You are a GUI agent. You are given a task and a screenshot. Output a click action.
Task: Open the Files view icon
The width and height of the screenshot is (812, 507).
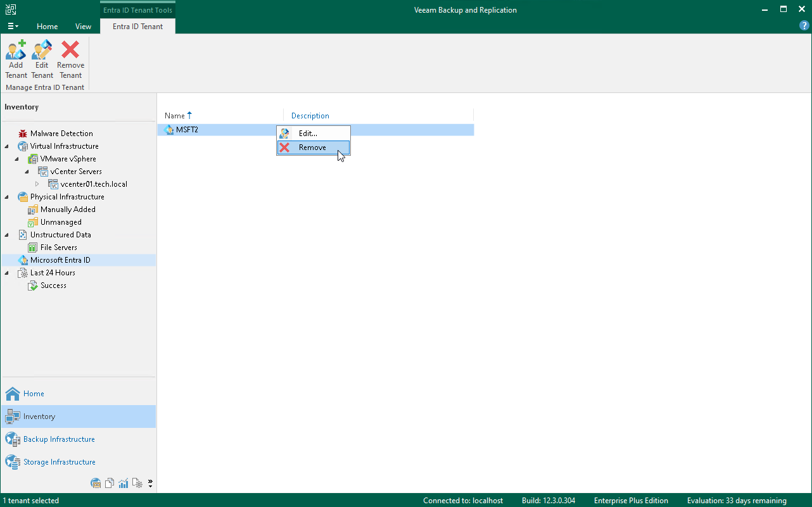110,484
